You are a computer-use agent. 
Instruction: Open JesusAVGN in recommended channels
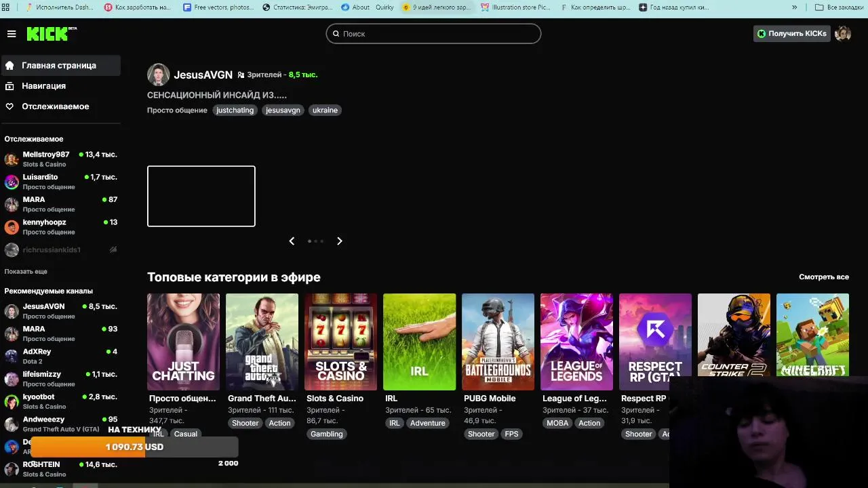point(61,311)
